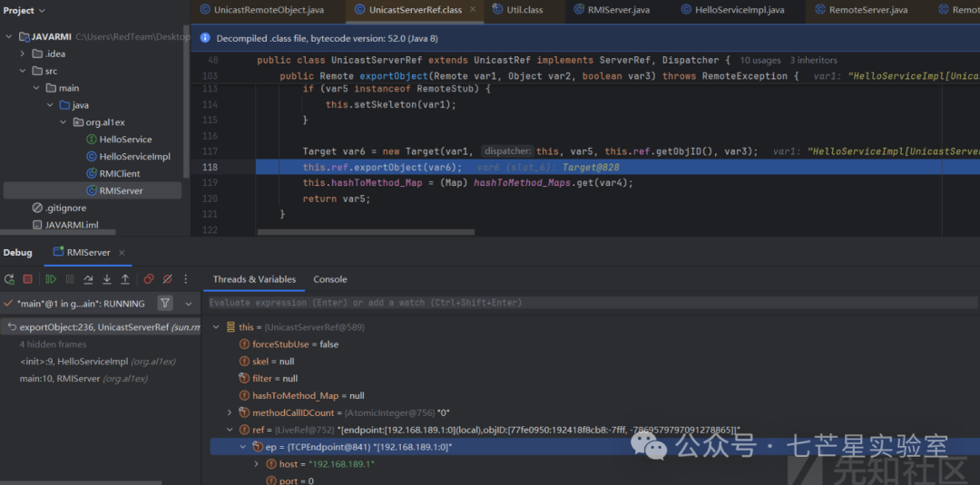Click line number 118 in gutter

pyautogui.click(x=211, y=168)
